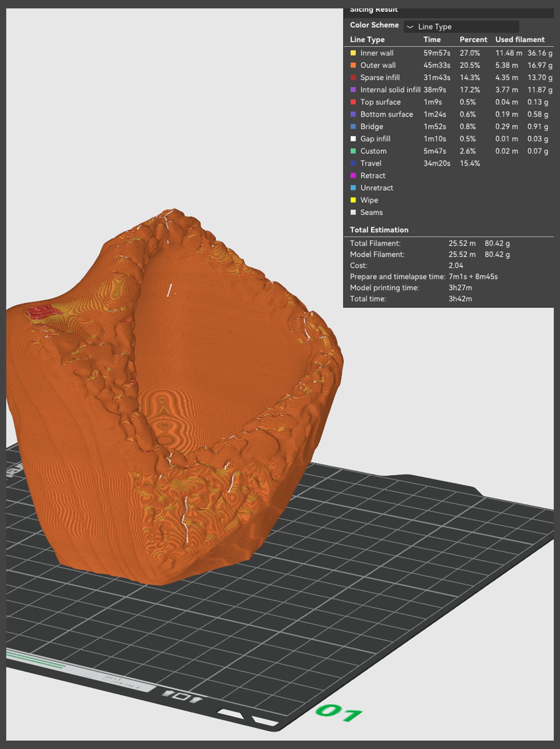Screen dimensions: 560x749
Task: Click the Cost value 2.04
Action: (x=456, y=266)
